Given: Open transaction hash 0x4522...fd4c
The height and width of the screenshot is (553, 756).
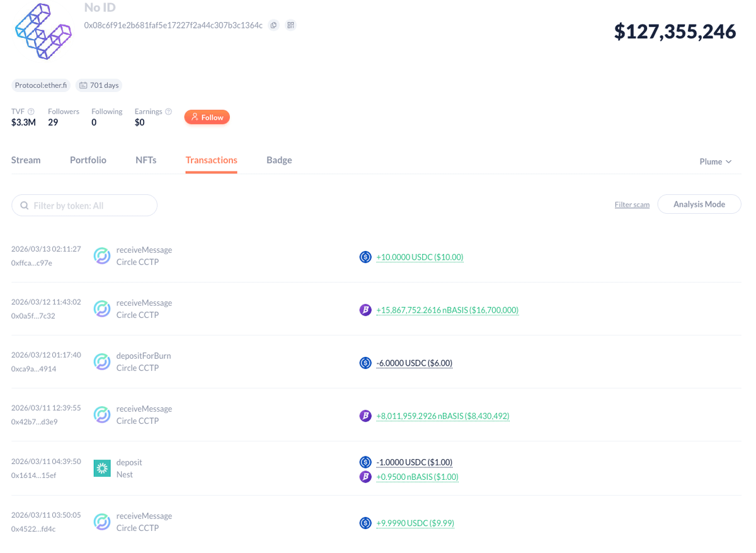Looking at the screenshot, I should (33, 529).
